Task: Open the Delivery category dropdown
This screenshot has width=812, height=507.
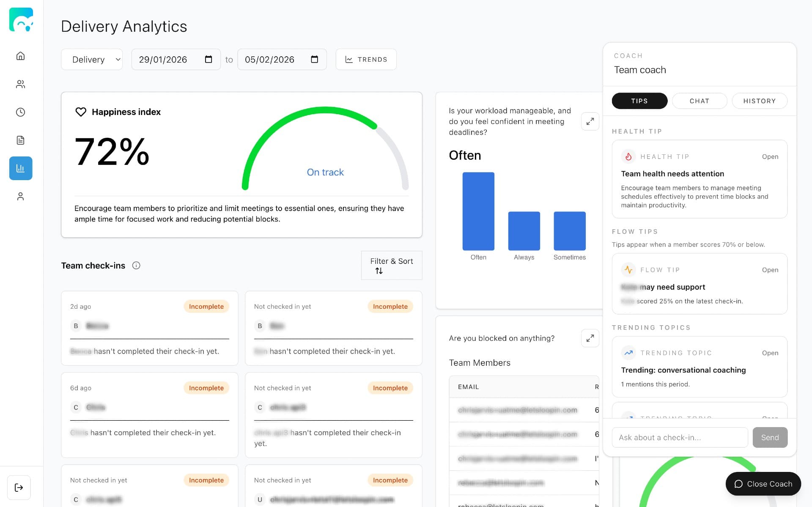Action: pyautogui.click(x=91, y=59)
